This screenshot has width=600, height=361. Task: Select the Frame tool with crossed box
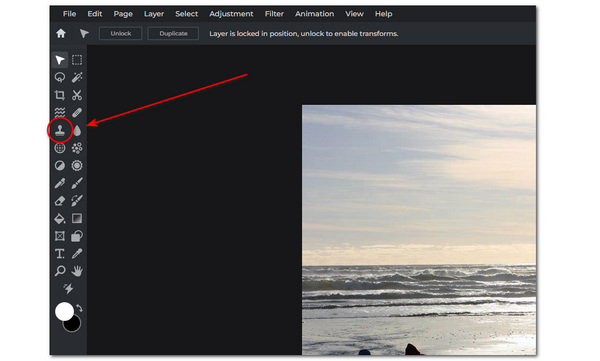pos(60,236)
